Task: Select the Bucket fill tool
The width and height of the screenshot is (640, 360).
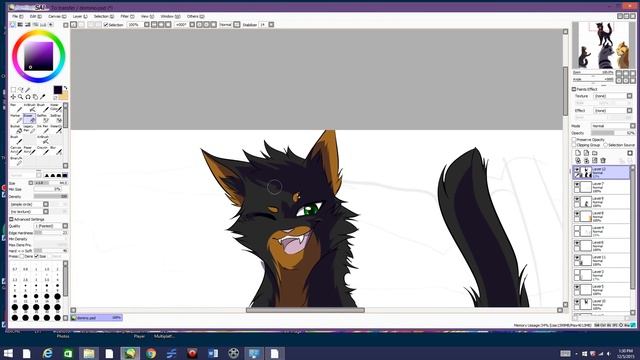Action: click(x=16, y=129)
